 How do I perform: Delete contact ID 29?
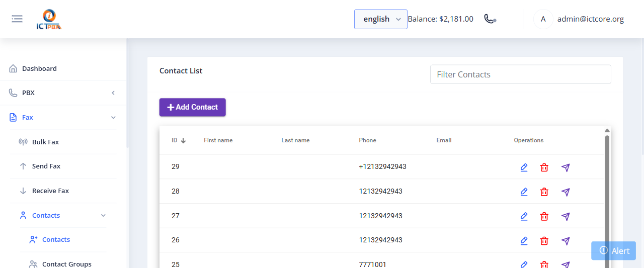click(544, 167)
